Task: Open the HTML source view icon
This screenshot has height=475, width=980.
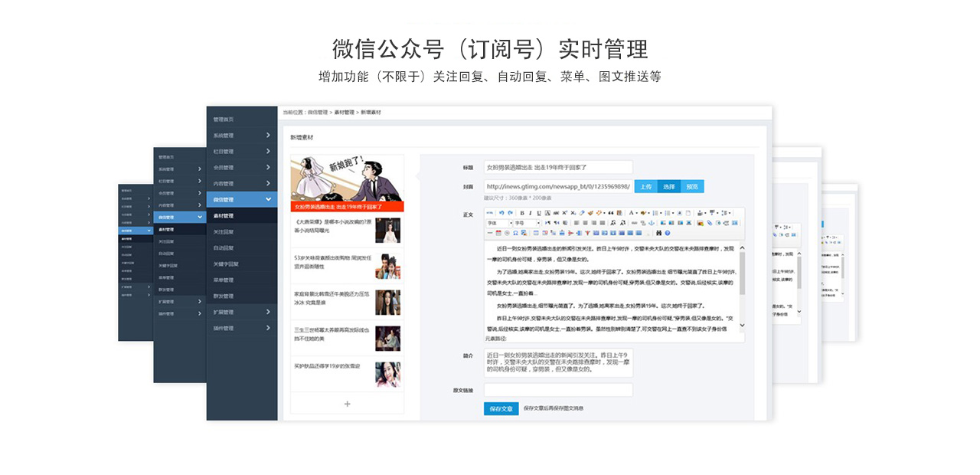Action: pos(490,213)
